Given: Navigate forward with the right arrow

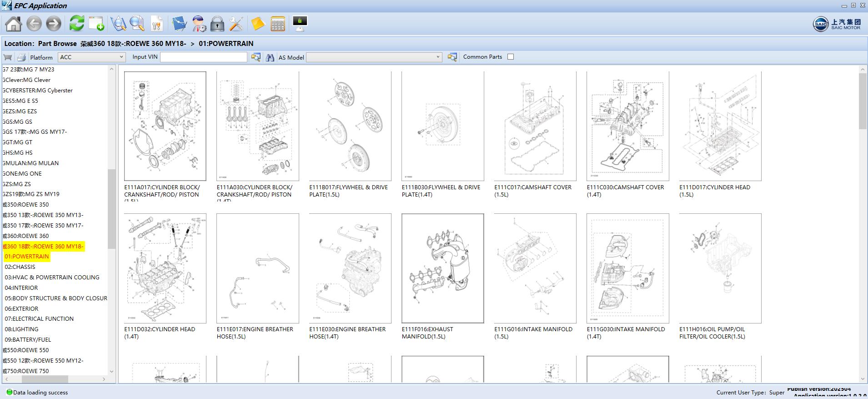Looking at the screenshot, I should [54, 24].
